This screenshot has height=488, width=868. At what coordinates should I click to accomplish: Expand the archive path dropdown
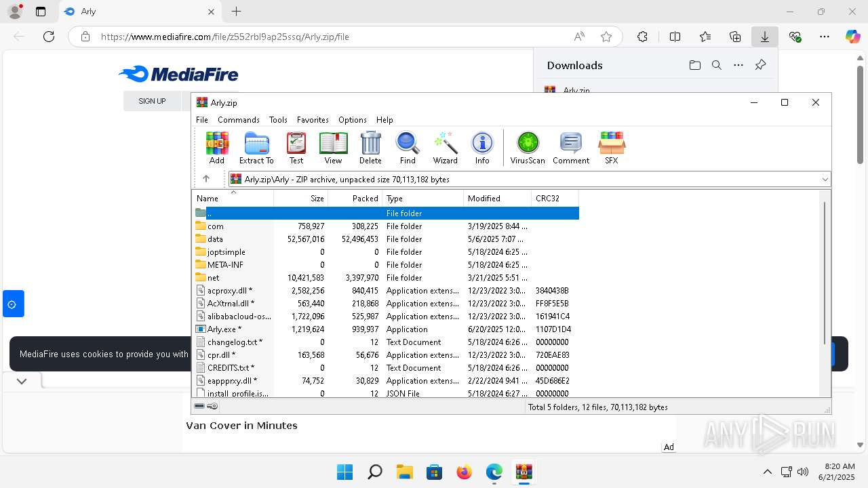point(825,180)
